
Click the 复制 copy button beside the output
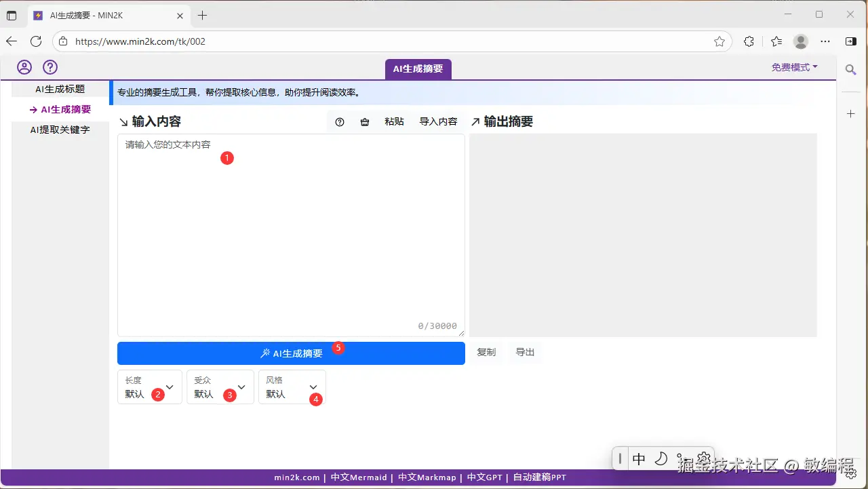[x=486, y=352]
